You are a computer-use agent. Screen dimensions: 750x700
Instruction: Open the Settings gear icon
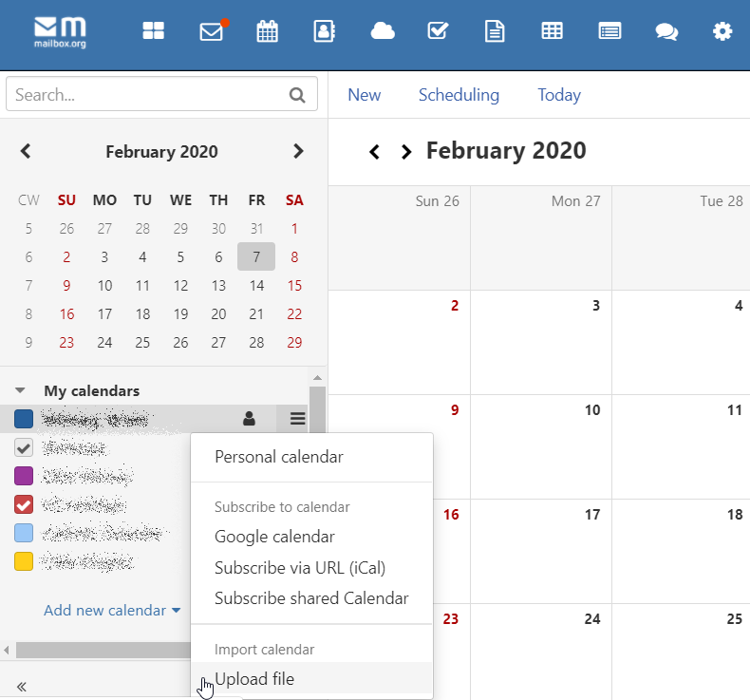pyautogui.click(x=722, y=31)
